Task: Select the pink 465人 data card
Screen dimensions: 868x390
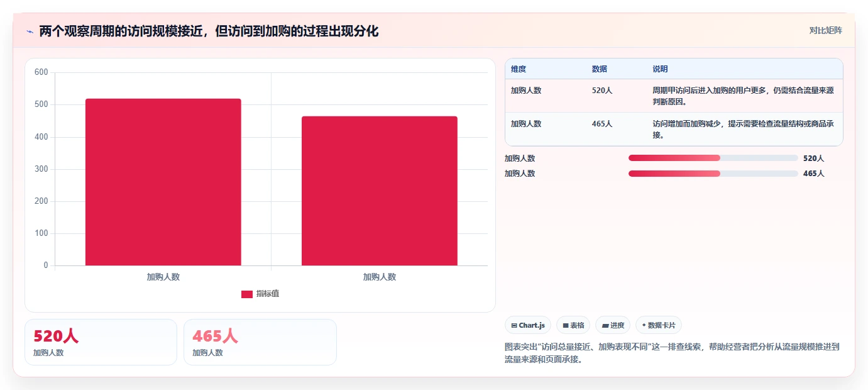Action: [260, 342]
